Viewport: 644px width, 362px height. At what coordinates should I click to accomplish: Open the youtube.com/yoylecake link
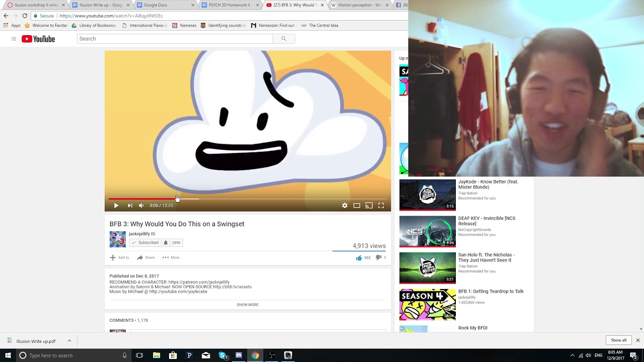[178, 291]
